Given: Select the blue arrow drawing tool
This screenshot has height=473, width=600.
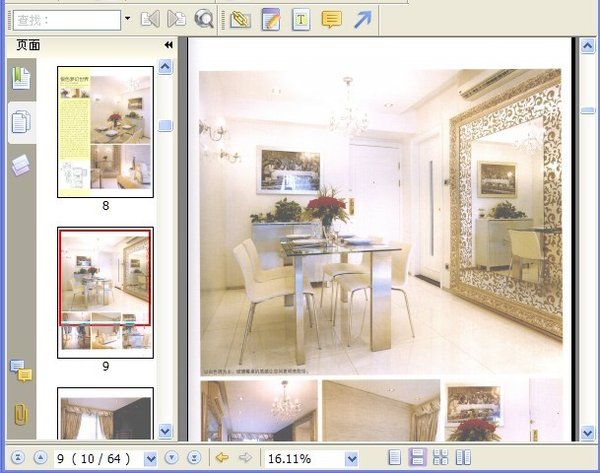Looking at the screenshot, I should coord(362,19).
